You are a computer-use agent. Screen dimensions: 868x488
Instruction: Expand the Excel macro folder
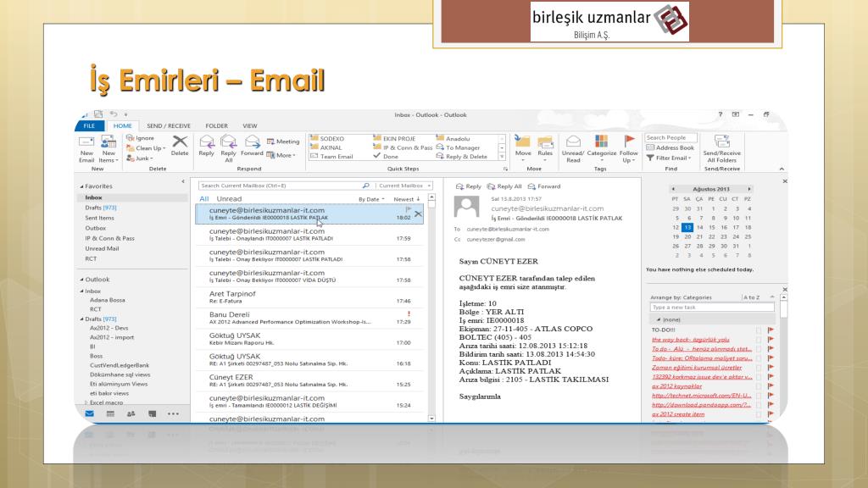86,402
